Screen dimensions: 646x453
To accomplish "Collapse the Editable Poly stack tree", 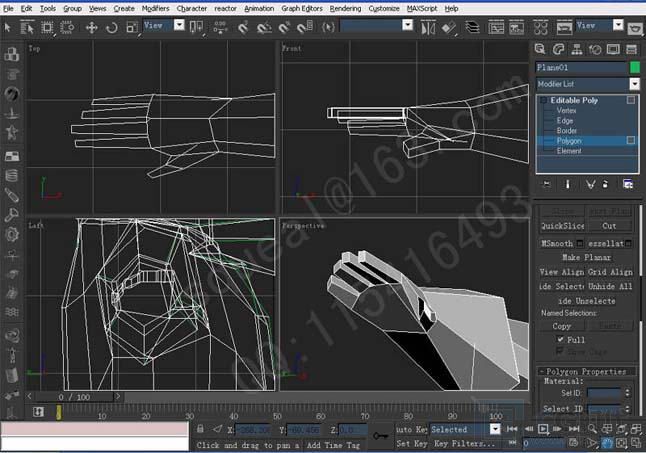I will pos(544,100).
